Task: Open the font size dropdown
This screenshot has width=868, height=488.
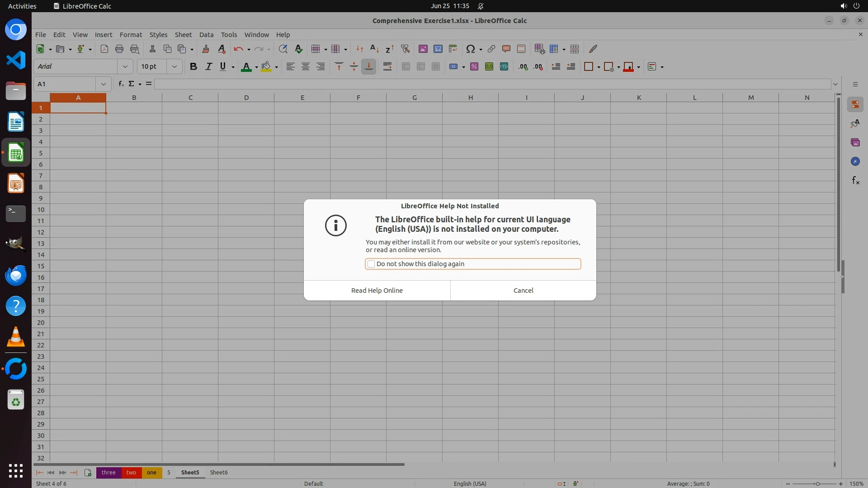Action: tap(174, 66)
